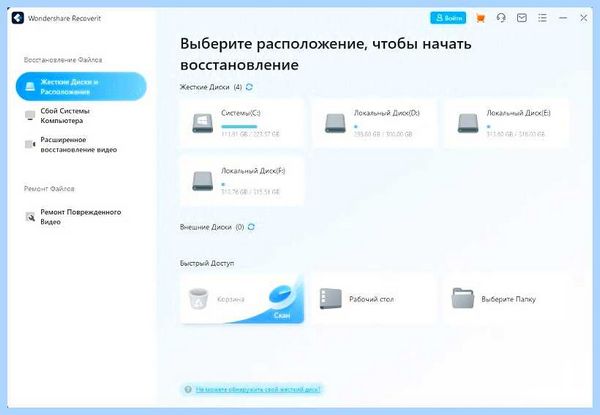Open the list menu icon in title bar
The width and height of the screenshot is (600, 415).
coord(542,18)
